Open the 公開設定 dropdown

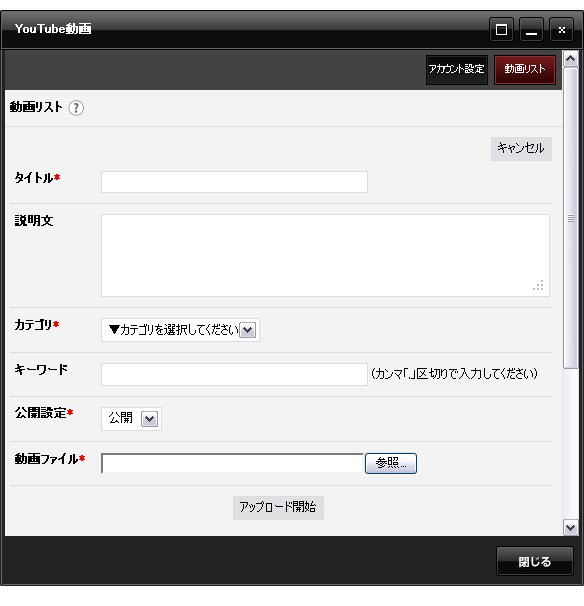pyautogui.click(x=131, y=419)
